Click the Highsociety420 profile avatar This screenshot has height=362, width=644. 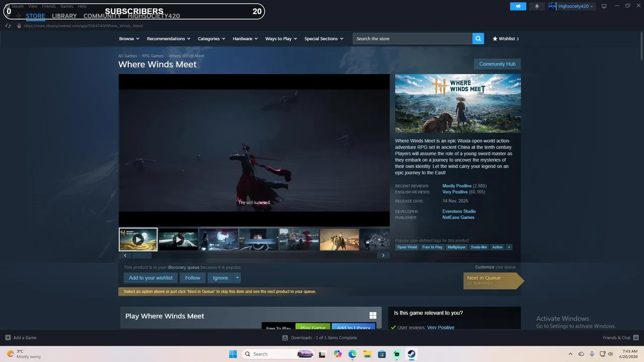(552, 6)
